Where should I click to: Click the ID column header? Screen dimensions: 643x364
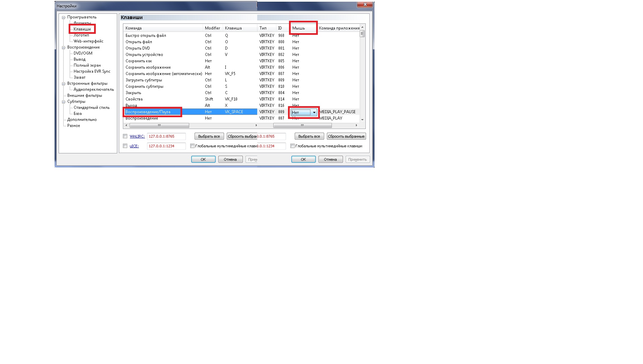[x=283, y=28]
